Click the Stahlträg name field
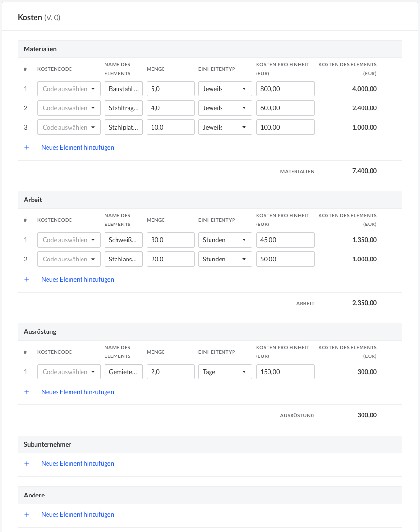 (124, 108)
